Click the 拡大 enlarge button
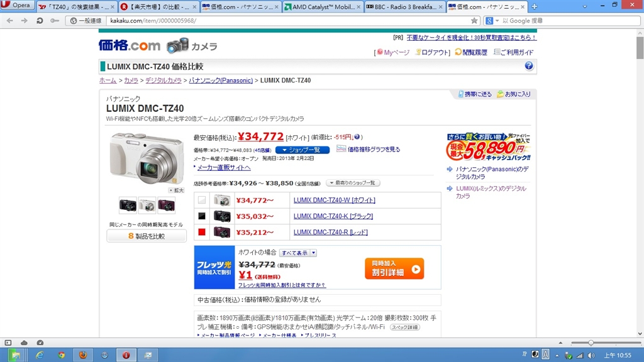Viewport: 644px width, 362px height. (x=176, y=190)
